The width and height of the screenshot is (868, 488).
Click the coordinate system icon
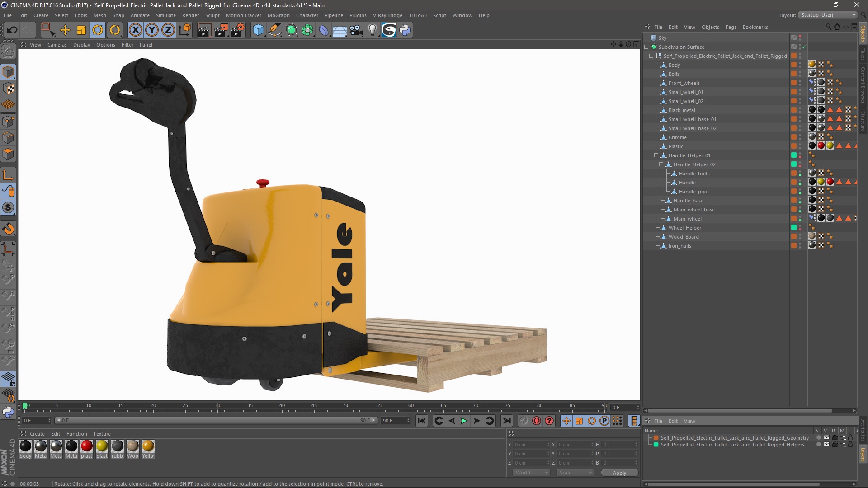185,30
